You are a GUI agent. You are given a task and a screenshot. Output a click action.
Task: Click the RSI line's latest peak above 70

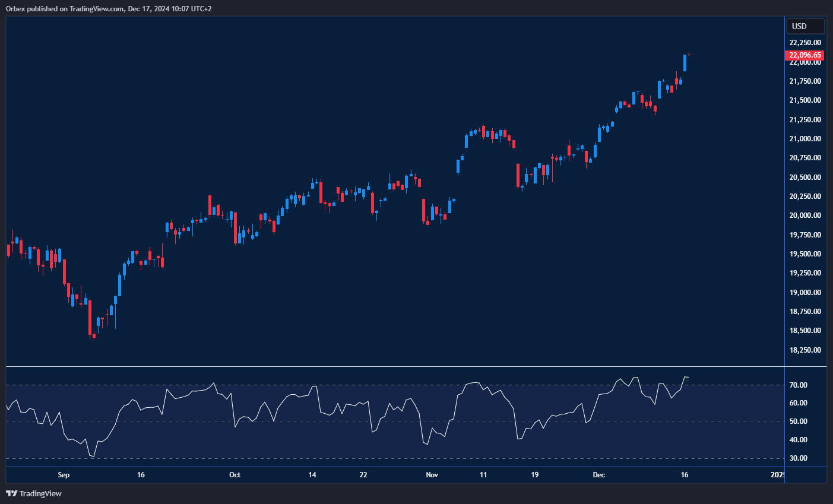(x=686, y=377)
